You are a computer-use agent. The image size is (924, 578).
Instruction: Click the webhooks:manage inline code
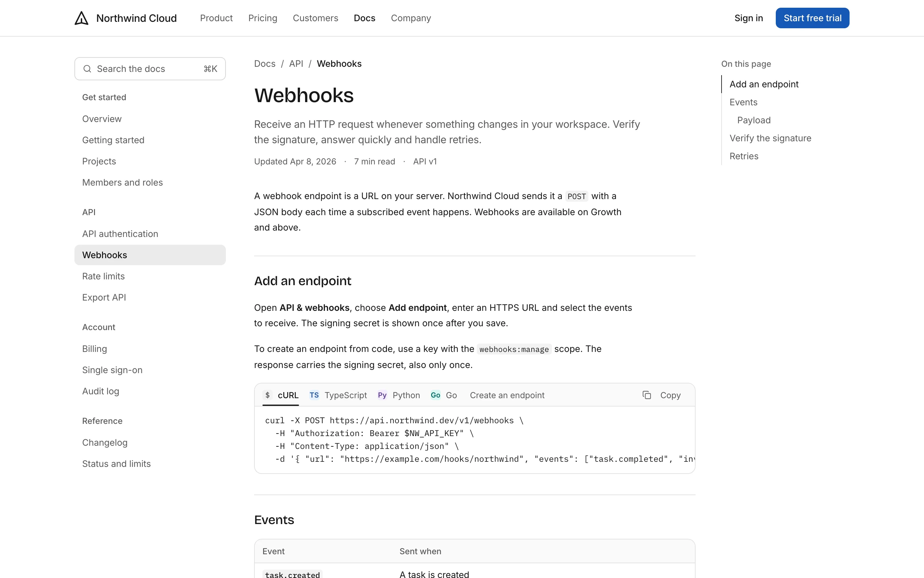click(x=514, y=349)
